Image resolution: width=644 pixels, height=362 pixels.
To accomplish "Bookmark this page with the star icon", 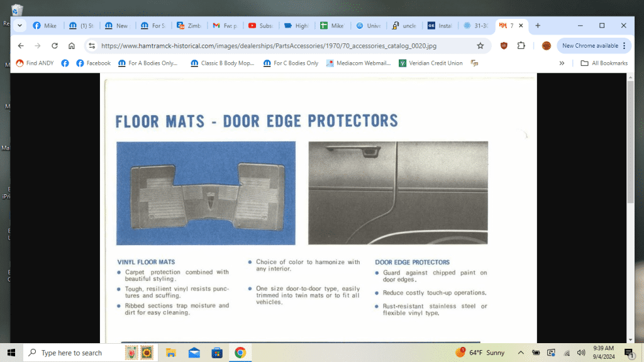I will 480,46.
